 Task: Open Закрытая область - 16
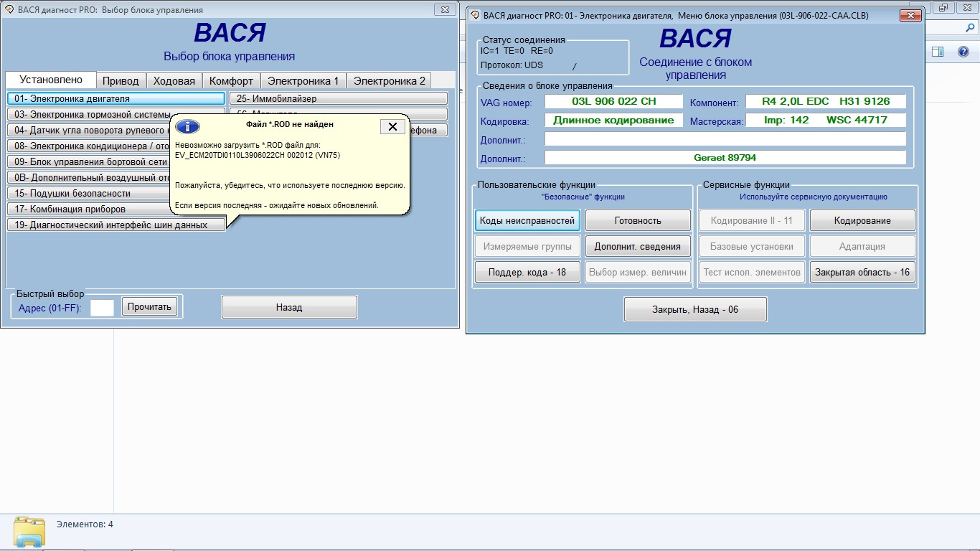click(862, 272)
